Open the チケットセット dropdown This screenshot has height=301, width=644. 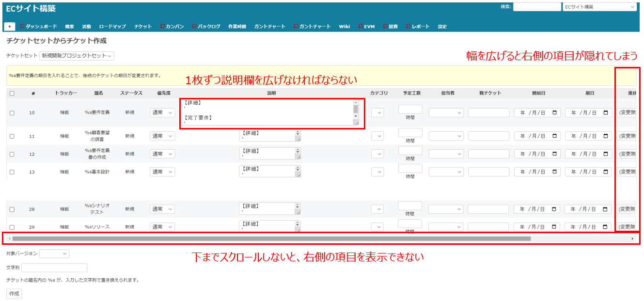77,56
